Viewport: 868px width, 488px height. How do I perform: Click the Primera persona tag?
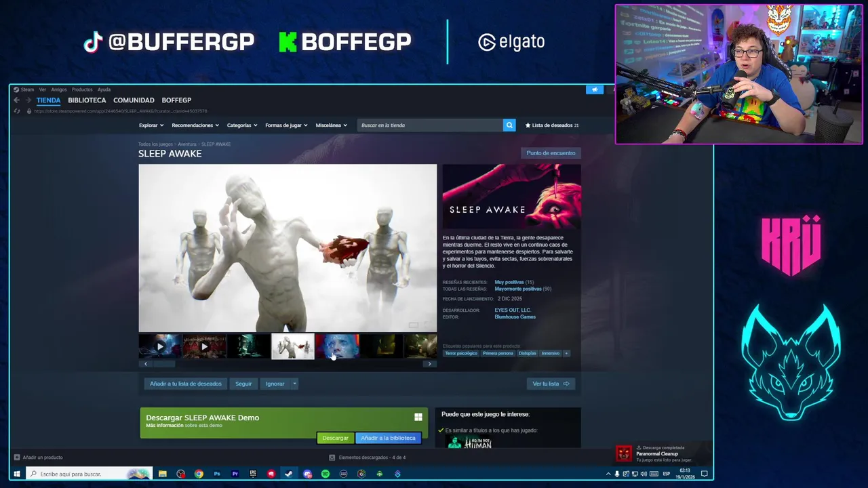click(498, 353)
